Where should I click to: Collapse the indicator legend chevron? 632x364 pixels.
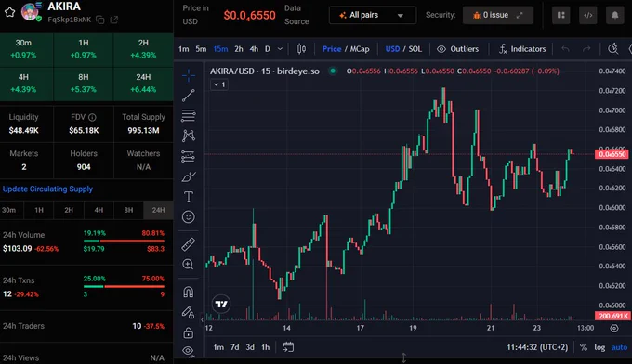(x=219, y=84)
